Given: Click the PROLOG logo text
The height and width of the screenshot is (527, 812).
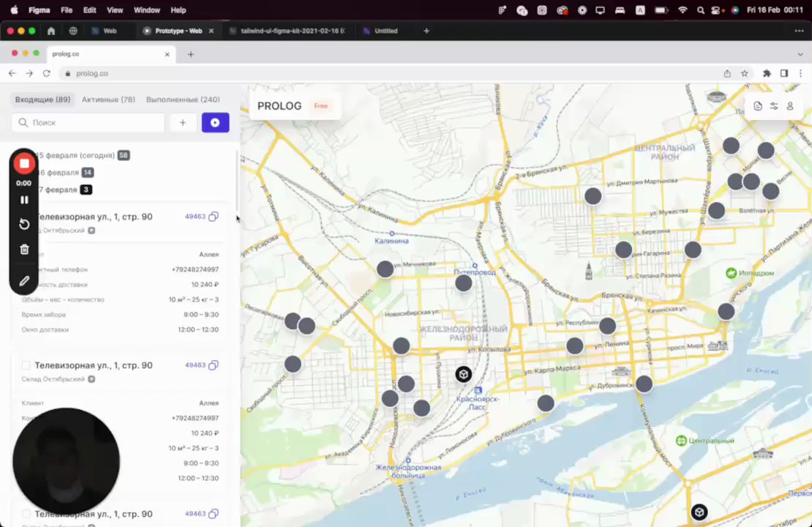Looking at the screenshot, I should [x=279, y=106].
